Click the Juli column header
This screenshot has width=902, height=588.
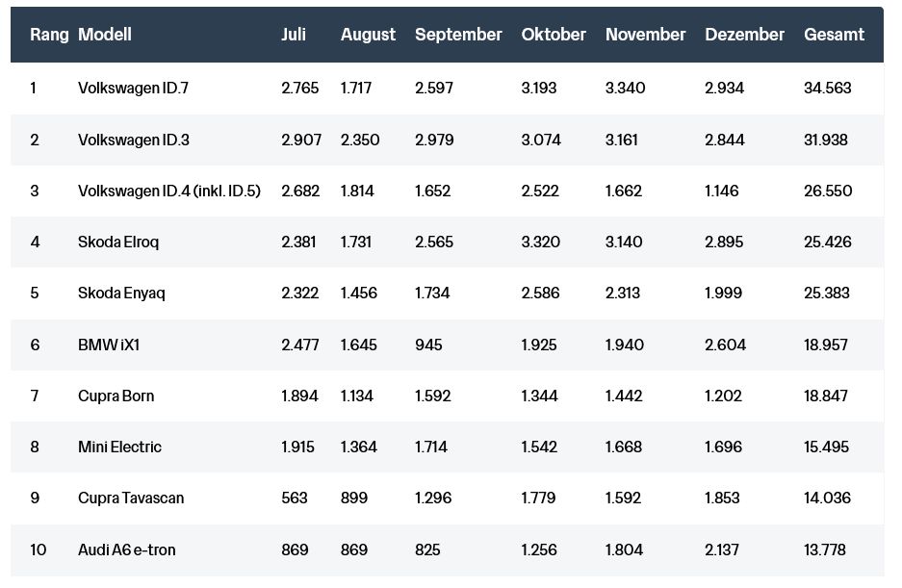[x=294, y=35]
